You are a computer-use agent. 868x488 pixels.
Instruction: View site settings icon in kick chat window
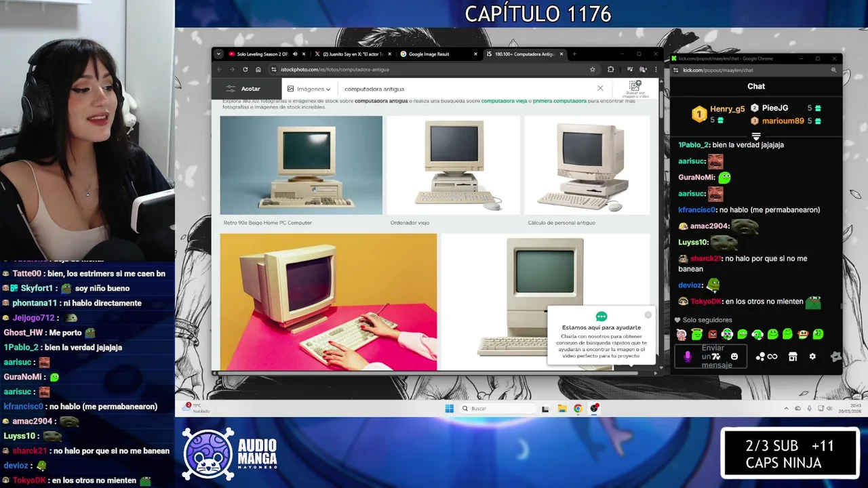[676, 70]
